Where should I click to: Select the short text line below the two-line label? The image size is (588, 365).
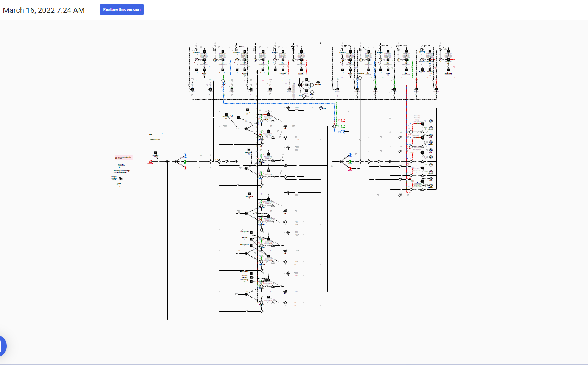click(155, 140)
